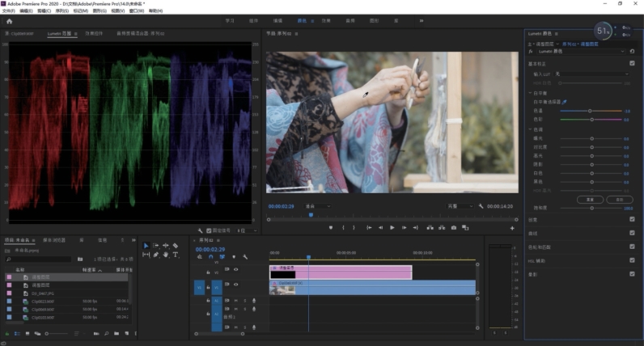
Task: Select the Pen tool
Action: coord(155,255)
